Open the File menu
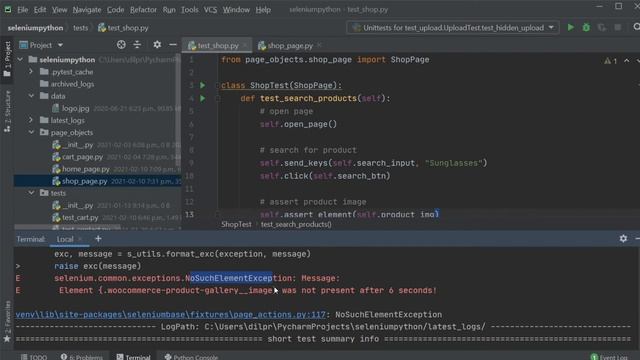This screenshot has height=360, width=640. 22,9
